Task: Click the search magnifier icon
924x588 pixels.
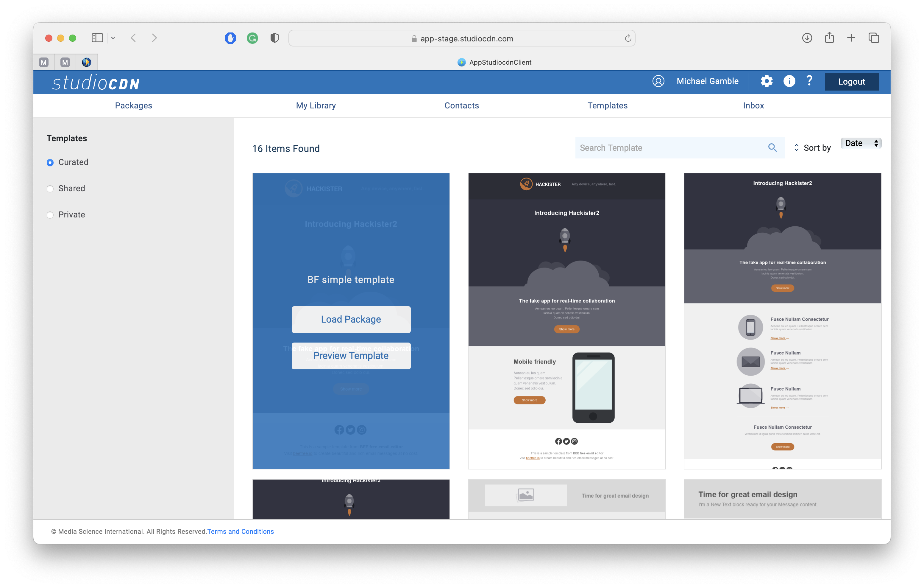Action: pyautogui.click(x=772, y=147)
